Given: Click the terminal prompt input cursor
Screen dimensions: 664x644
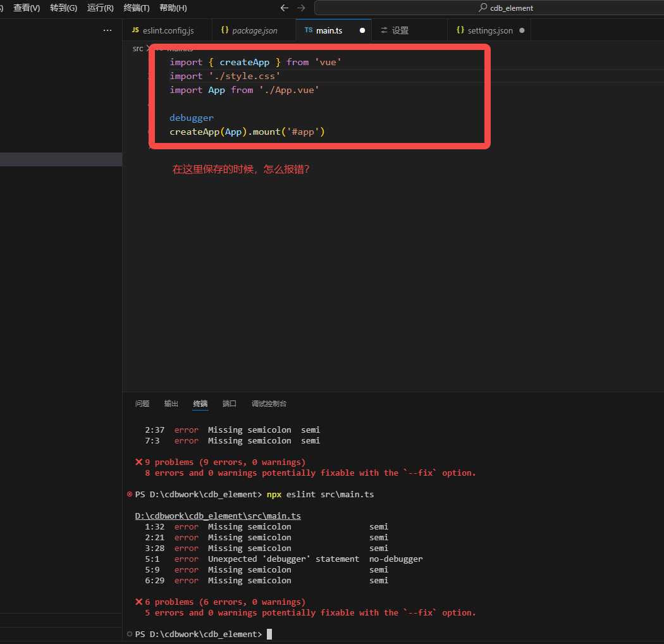Looking at the screenshot, I should coord(269,634).
